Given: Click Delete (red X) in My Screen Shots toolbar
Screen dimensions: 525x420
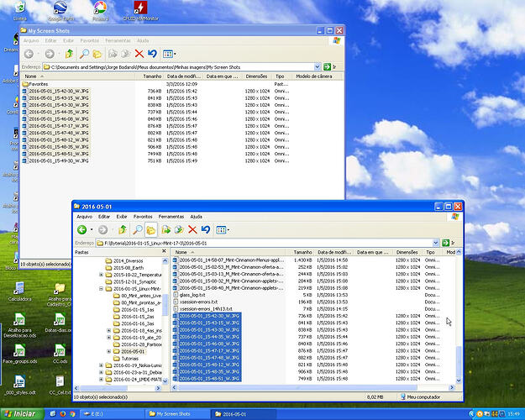Looking at the screenshot, I should (x=139, y=54).
